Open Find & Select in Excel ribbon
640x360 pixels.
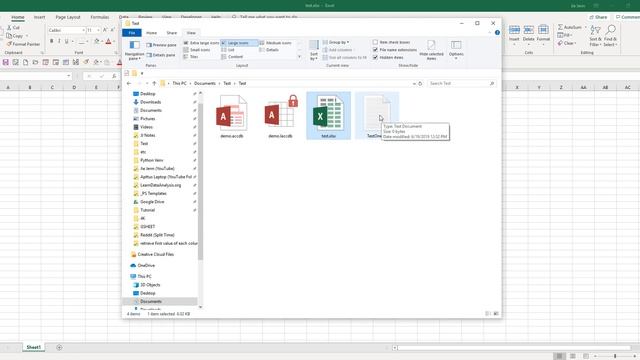click(x=611, y=36)
